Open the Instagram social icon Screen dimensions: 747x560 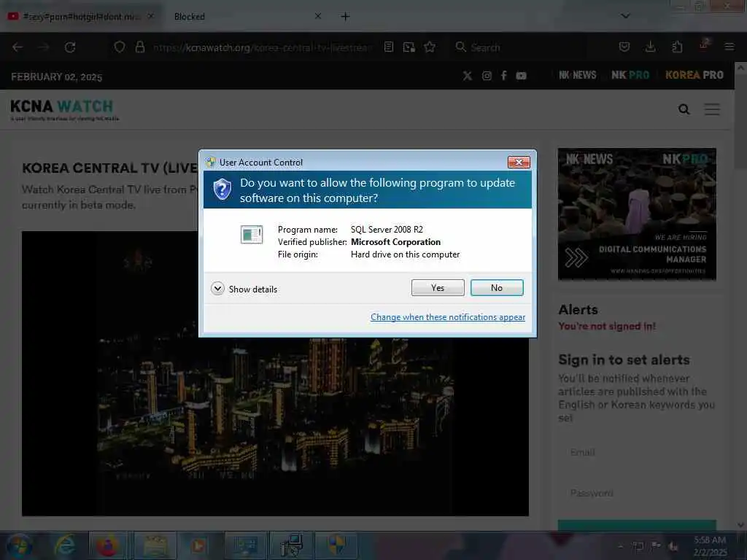tap(487, 76)
